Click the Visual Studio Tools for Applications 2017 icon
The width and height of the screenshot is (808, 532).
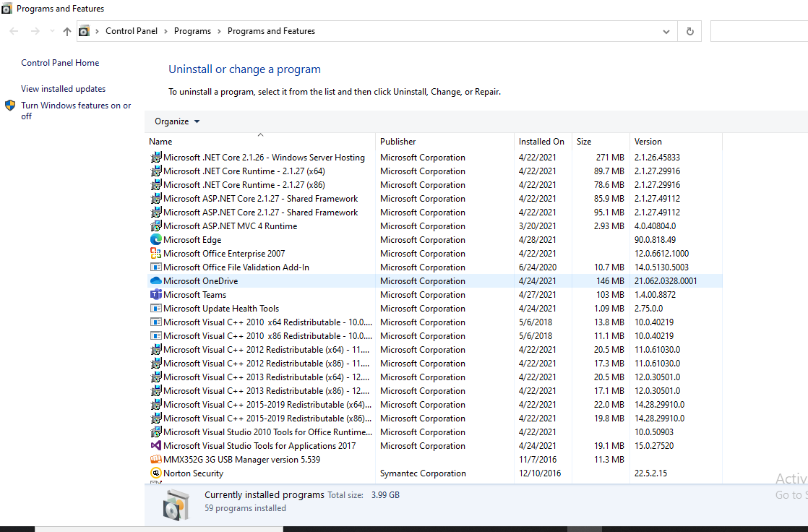point(155,446)
